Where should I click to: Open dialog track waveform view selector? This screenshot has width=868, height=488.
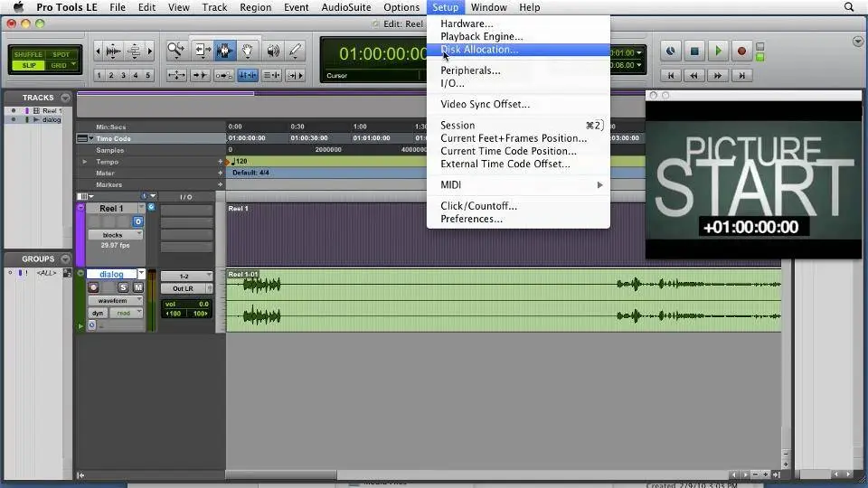(115, 300)
